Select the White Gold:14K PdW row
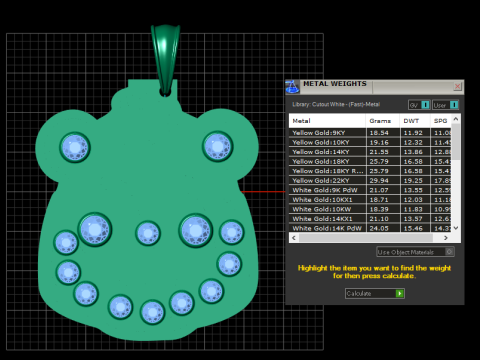The width and height of the screenshot is (480, 360). click(x=370, y=228)
